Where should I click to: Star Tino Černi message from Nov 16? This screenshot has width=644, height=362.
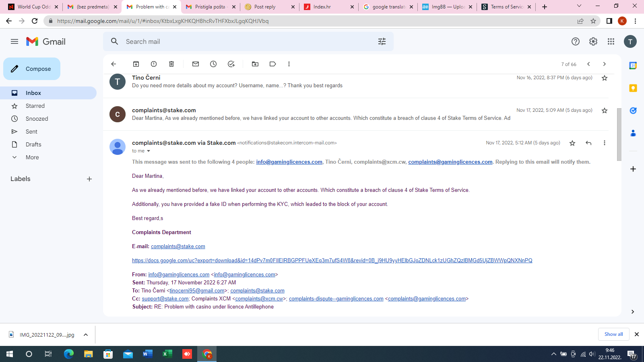pyautogui.click(x=605, y=78)
